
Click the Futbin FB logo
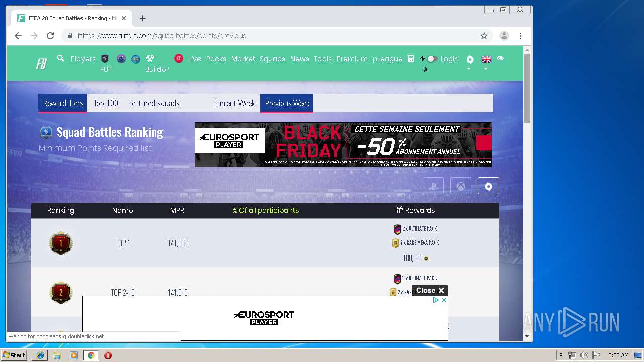tap(41, 64)
